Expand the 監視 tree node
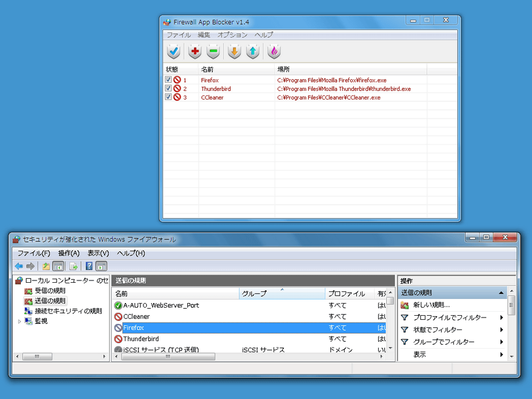 (x=19, y=322)
